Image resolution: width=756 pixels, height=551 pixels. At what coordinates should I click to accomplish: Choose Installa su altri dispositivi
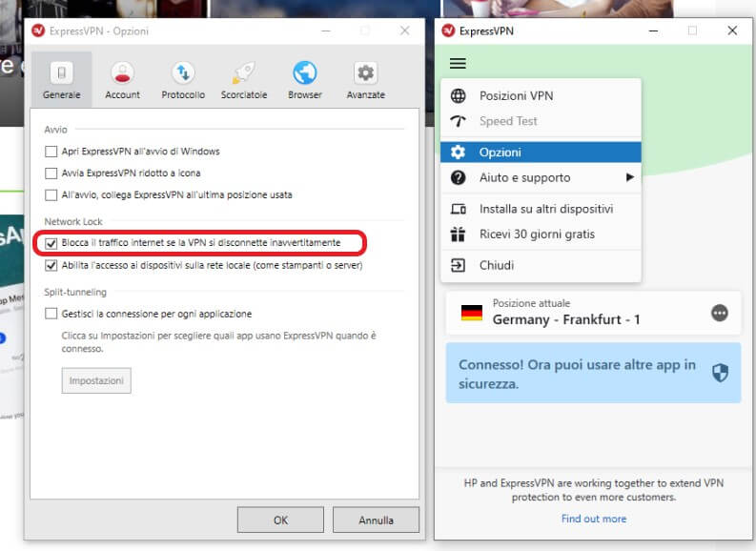pyautogui.click(x=541, y=209)
